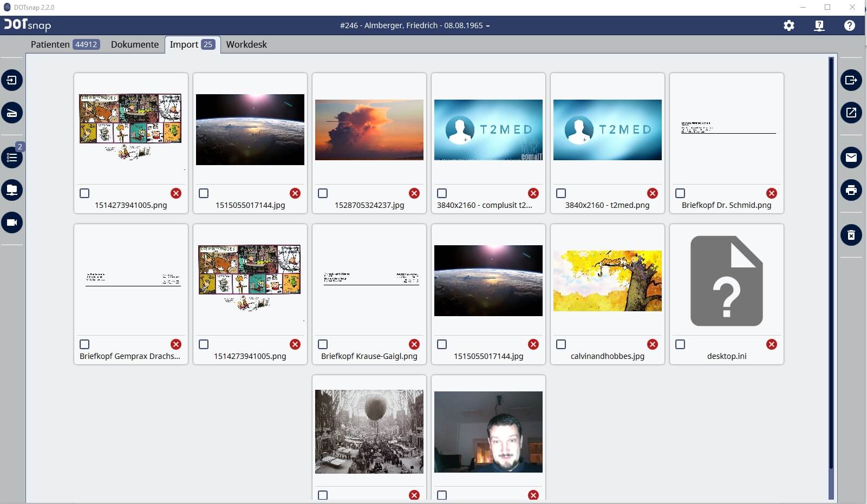Click the trash delete icon in sidebar

851,235
